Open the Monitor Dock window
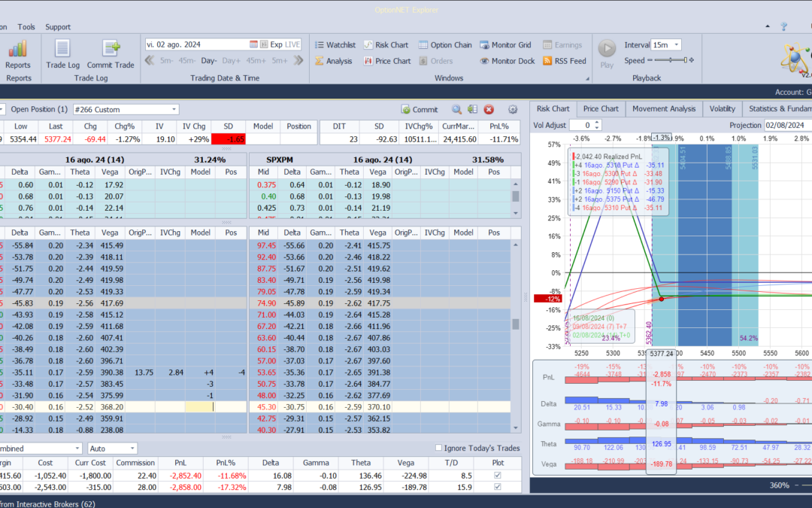The image size is (812, 508). click(507, 61)
